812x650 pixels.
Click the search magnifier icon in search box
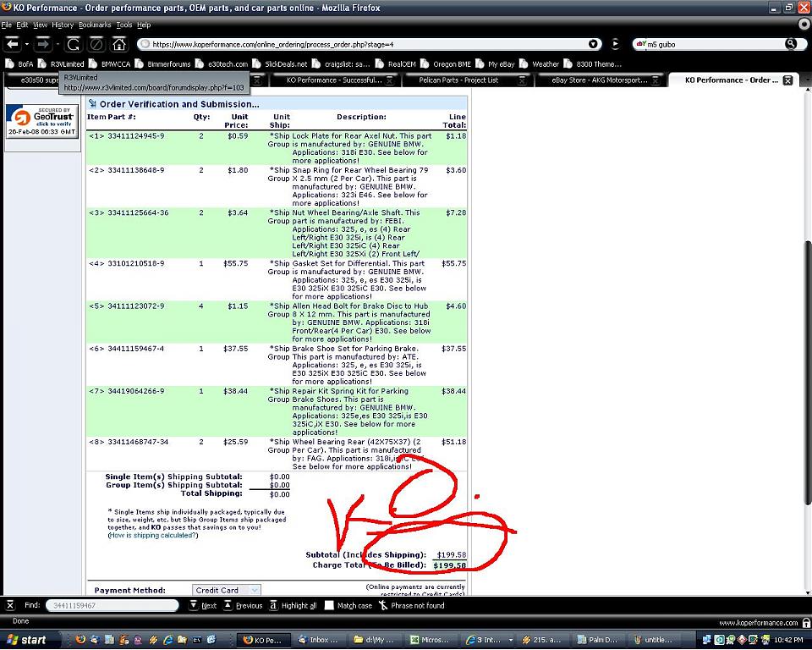pyautogui.click(x=791, y=44)
